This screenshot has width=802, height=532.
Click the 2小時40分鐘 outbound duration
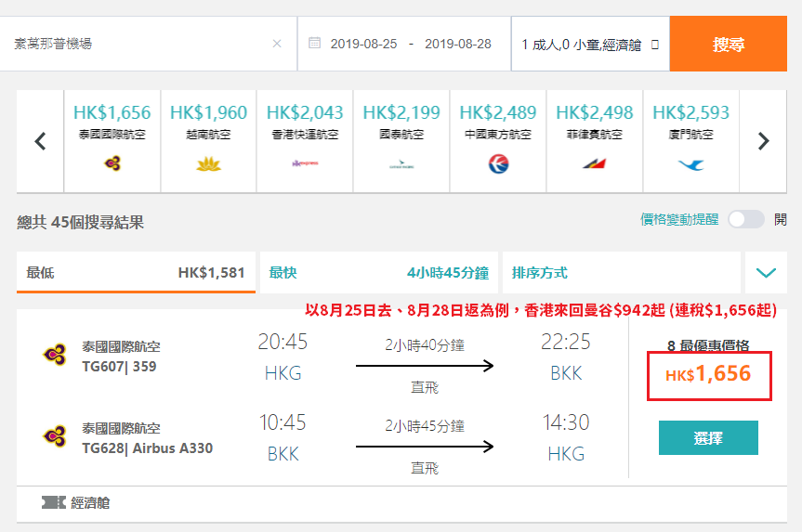(x=425, y=345)
